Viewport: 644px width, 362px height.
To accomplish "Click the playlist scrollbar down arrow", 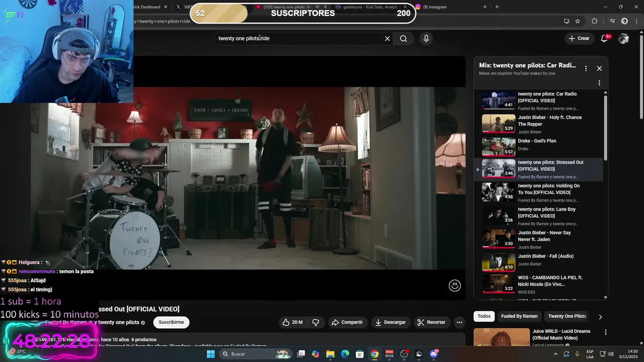I will pos(605,298).
